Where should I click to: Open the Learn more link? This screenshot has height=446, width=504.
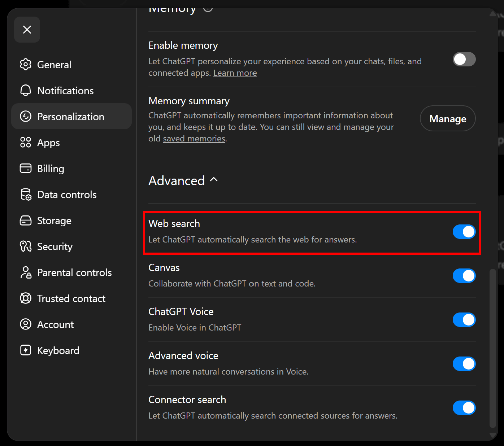coord(235,73)
